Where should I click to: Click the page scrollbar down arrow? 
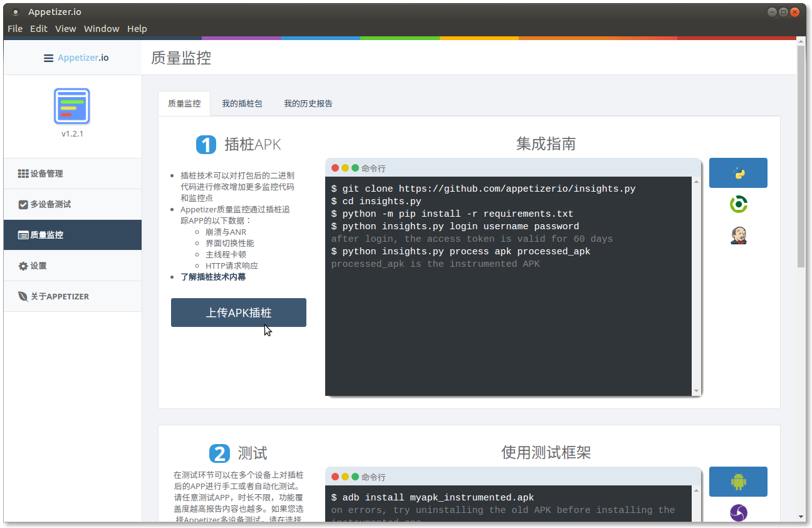pyautogui.click(x=801, y=517)
